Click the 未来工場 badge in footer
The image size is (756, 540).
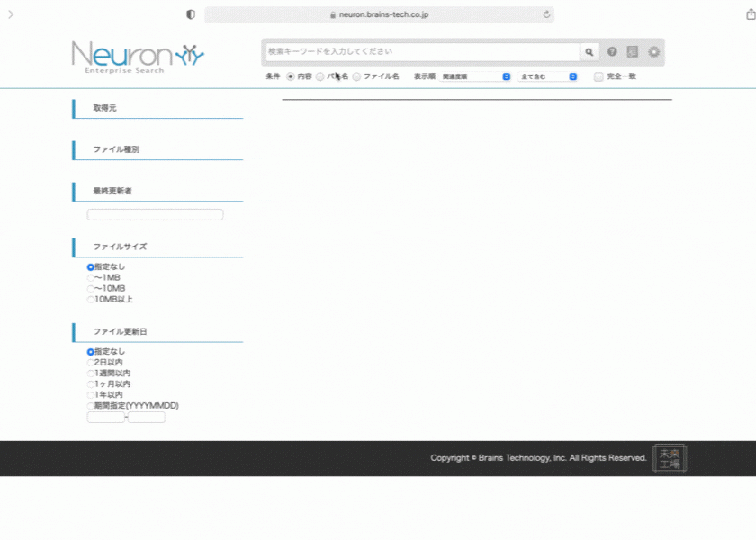(x=670, y=458)
